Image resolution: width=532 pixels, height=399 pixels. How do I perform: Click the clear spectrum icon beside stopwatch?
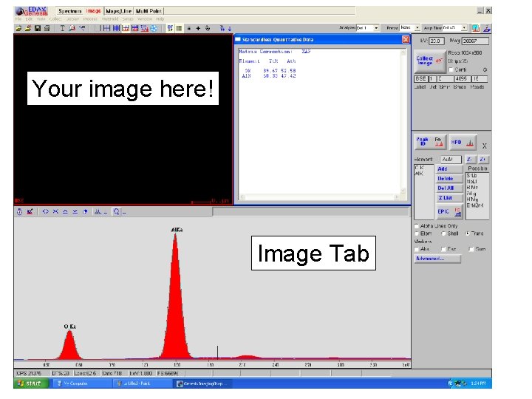pos(30,212)
